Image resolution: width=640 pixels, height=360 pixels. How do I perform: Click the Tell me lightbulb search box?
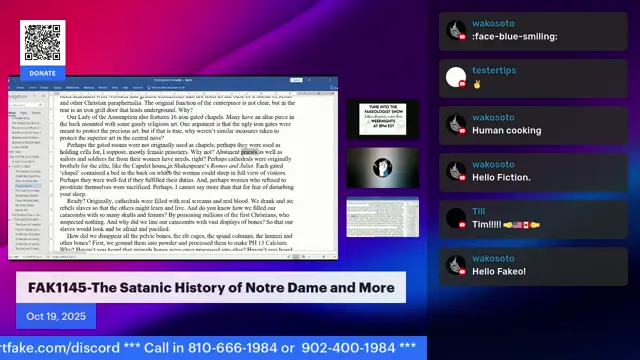click(167, 87)
